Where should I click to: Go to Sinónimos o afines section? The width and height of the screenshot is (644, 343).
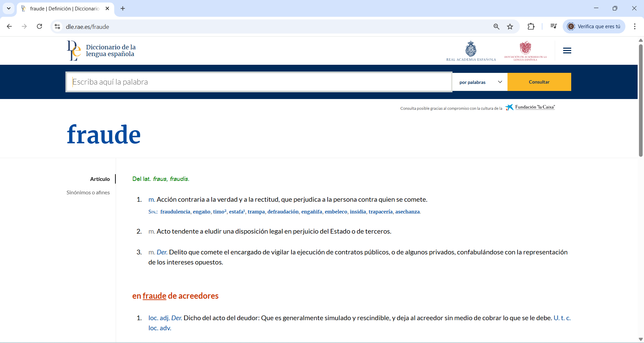point(88,193)
